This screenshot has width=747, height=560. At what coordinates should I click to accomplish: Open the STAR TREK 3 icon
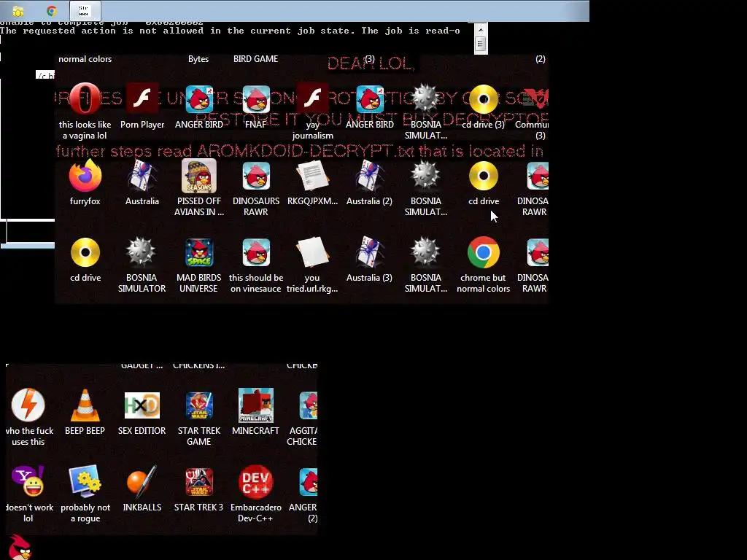point(199,482)
